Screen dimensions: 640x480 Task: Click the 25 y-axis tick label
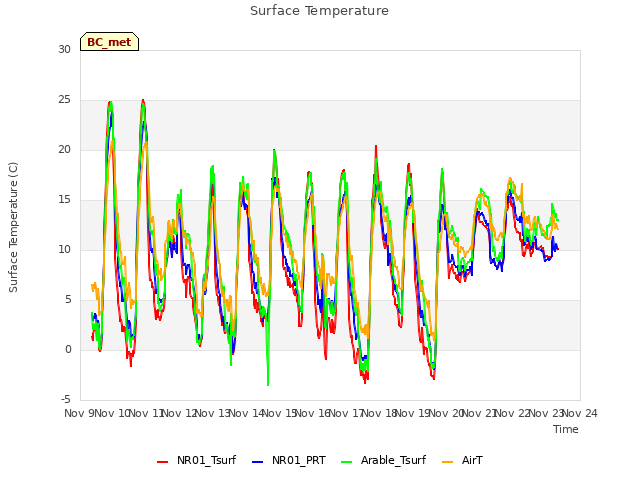(x=64, y=100)
